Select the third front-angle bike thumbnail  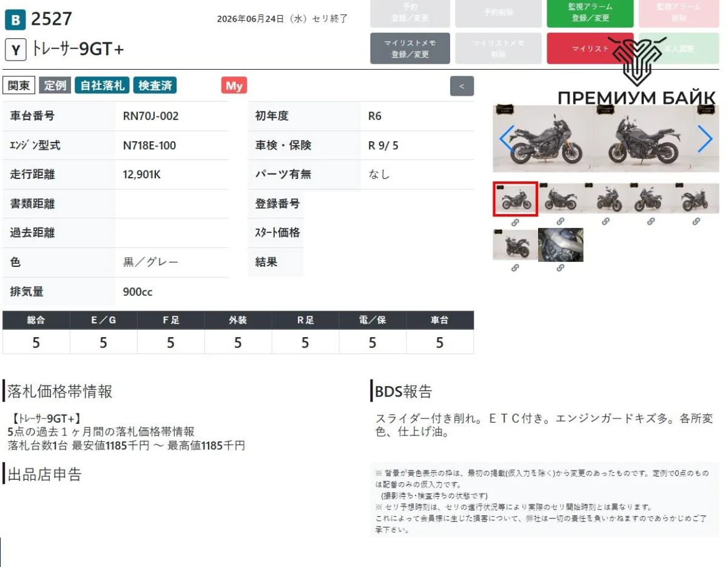(x=605, y=198)
